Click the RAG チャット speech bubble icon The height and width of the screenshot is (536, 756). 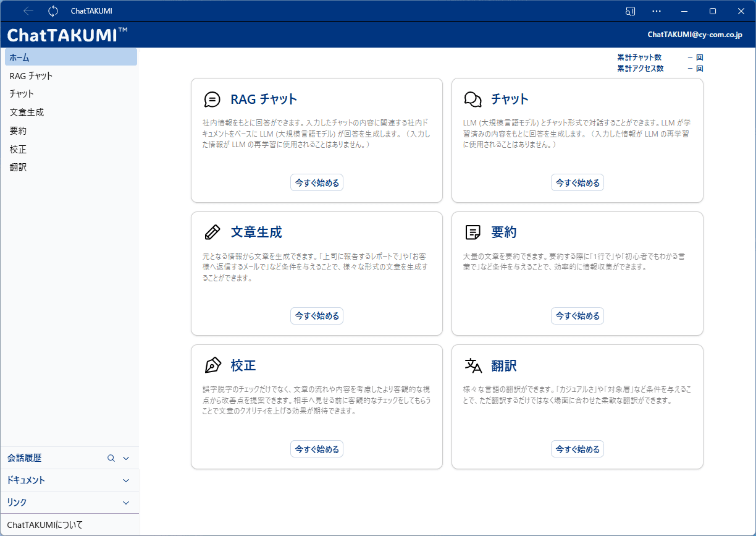coord(212,100)
